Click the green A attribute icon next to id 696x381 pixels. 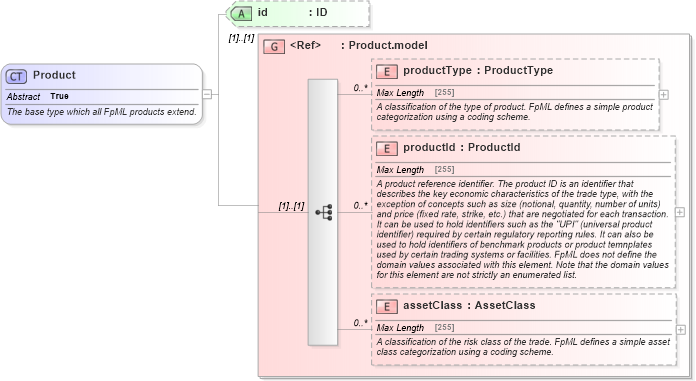[x=241, y=13]
